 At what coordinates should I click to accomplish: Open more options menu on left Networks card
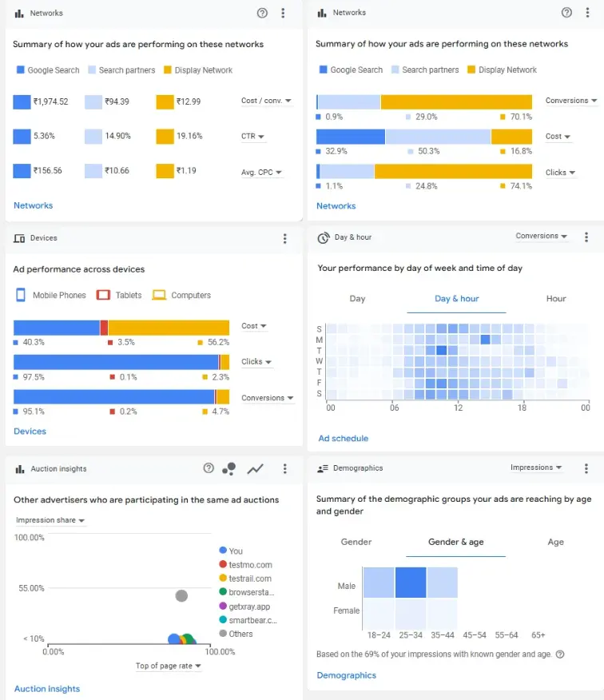283,13
